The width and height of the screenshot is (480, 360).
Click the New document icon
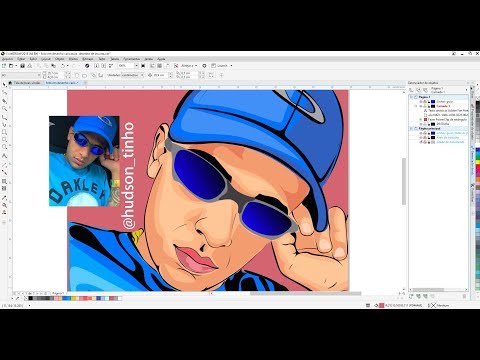(4, 66)
